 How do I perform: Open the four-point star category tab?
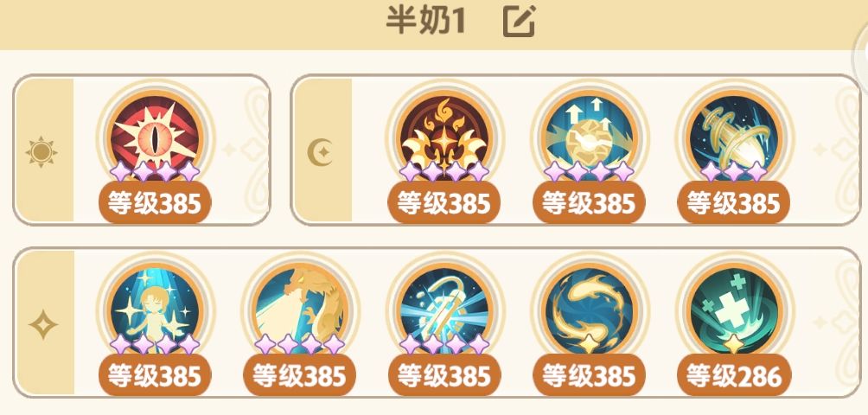click(x=43, y=323)
